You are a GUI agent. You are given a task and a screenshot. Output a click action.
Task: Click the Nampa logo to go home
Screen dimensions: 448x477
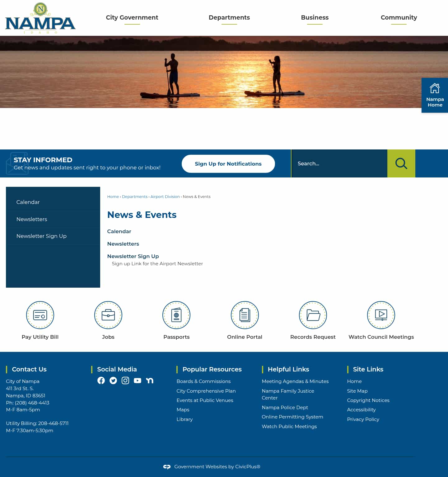pyautogui.click(x=40, y=18)
